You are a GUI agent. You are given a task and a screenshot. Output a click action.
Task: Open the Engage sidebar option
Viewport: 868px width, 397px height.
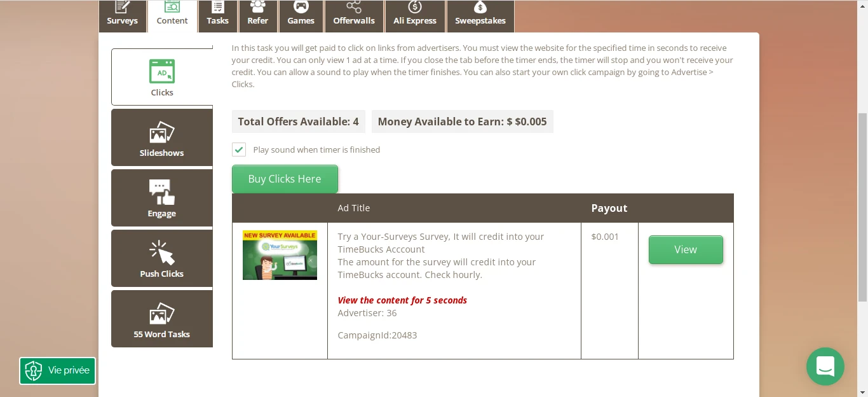pos(162,198)
